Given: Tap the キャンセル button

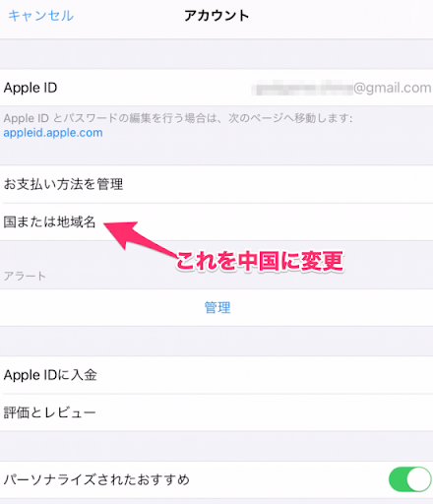Looking at the screenshot, I should coord(41,16).
